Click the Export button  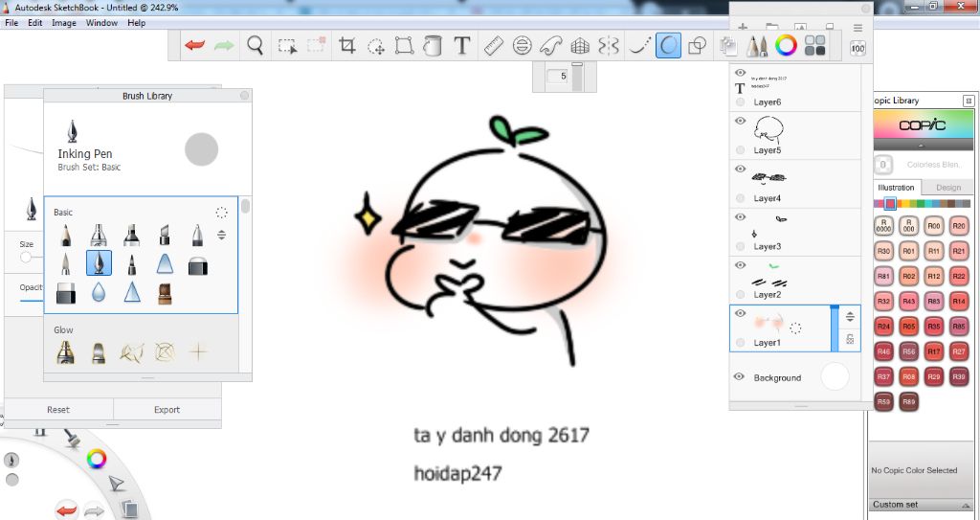coord(167,409)
